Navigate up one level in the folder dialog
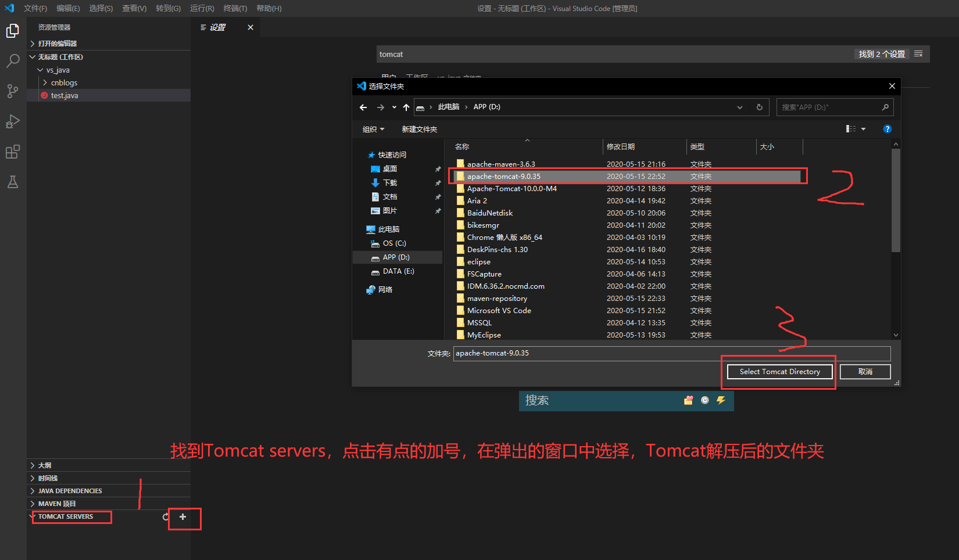The image size is (959, 560). [406, 107]
